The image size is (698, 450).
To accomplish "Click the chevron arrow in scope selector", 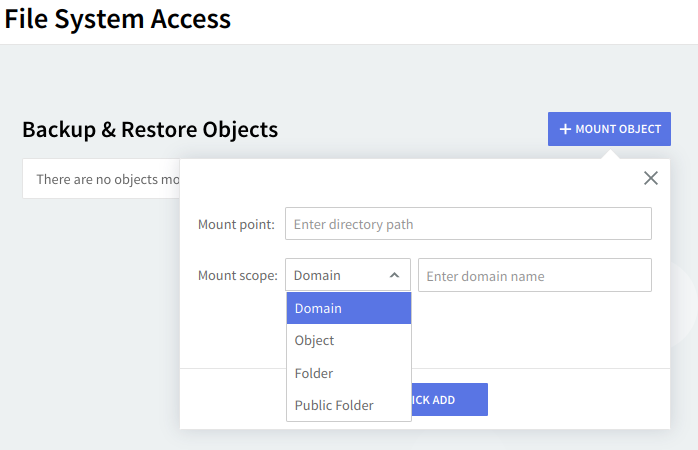I will click(394, 275).
